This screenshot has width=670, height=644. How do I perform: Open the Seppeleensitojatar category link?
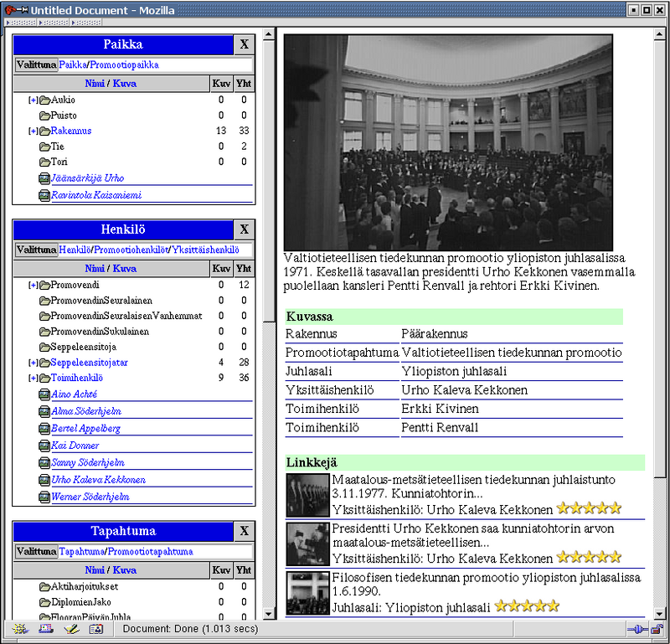point(89,363)
